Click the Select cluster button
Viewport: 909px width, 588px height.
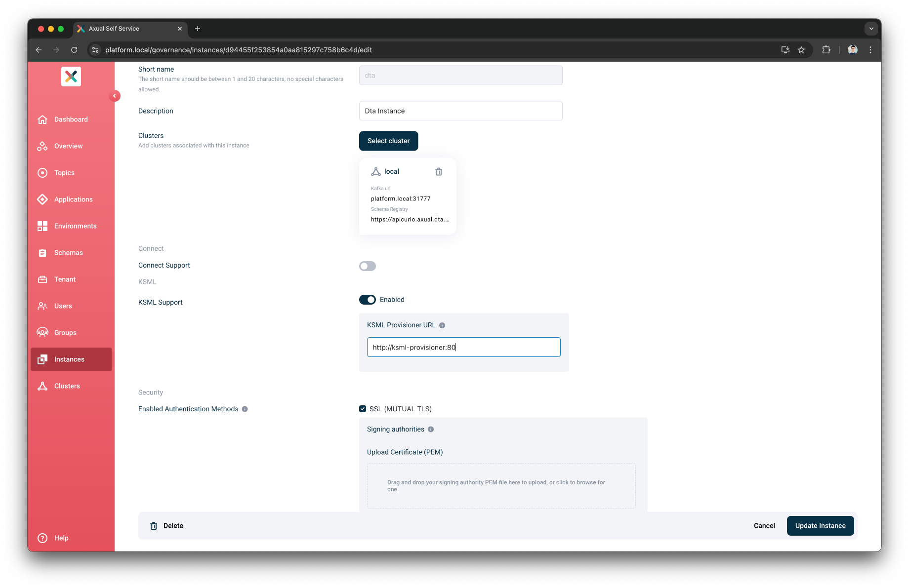(389, 141)
